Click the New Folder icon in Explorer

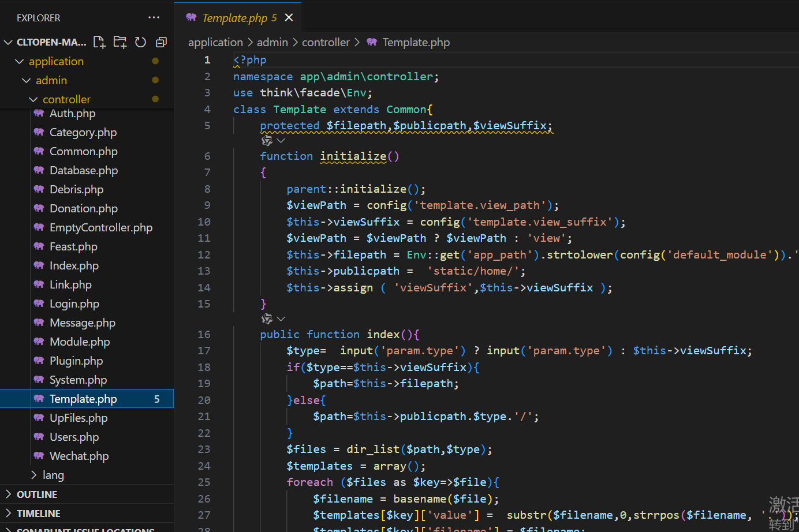(120, 42)
